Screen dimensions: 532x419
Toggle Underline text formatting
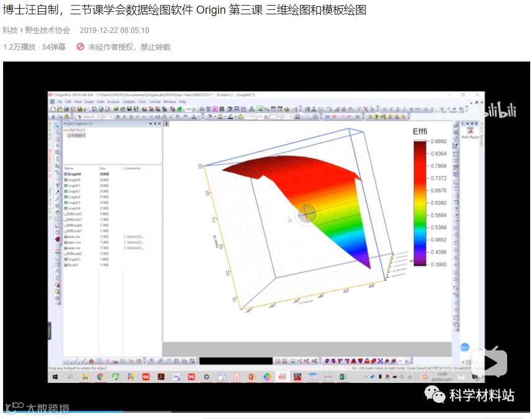click(131, 117)
